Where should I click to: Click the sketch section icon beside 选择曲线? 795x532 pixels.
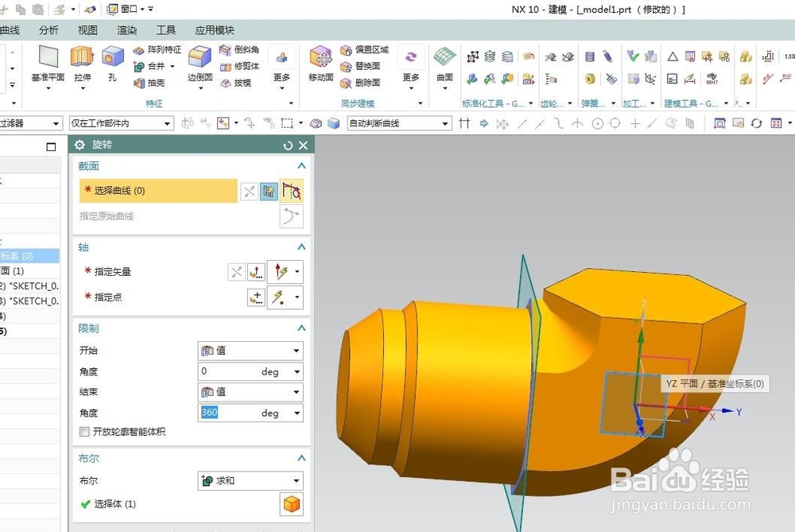(269, 191)
